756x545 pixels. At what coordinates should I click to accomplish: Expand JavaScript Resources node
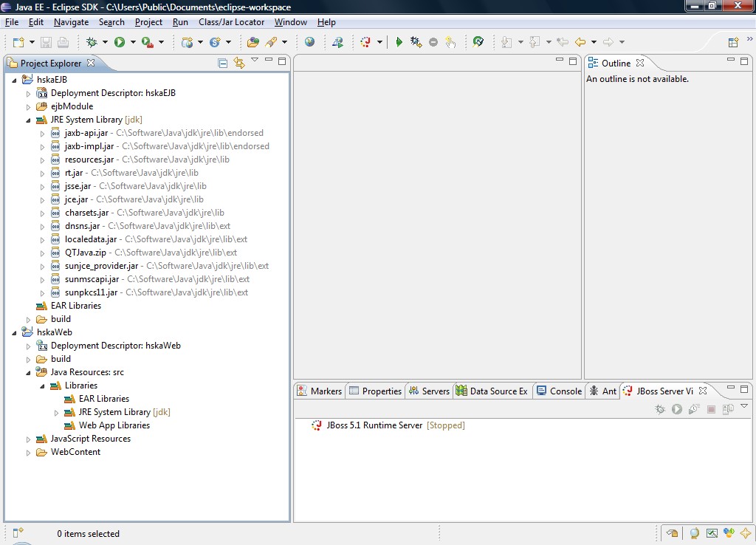(28, 439)
